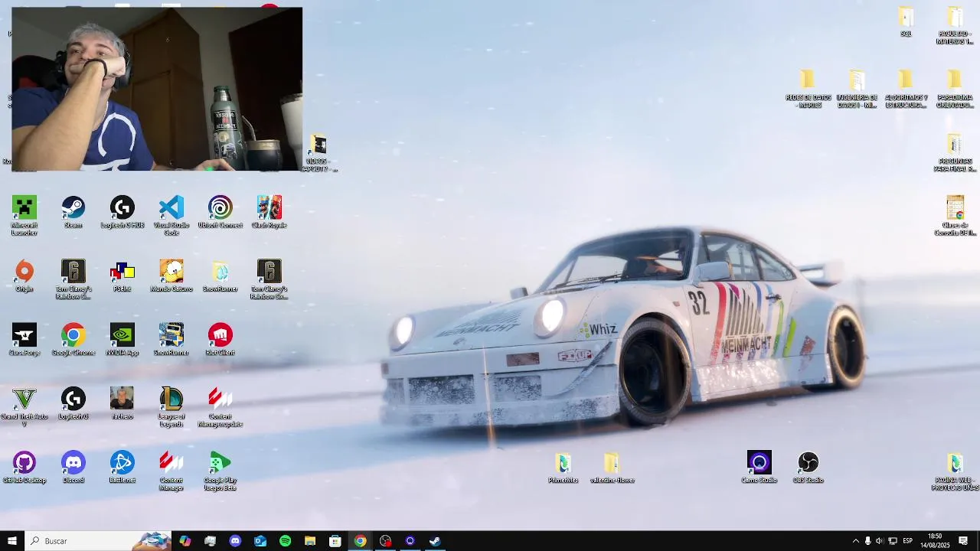Select the Clases de Consulta DBII file
Image resolution: width=980 pixels, height=551 pixels.
point(955,216)
